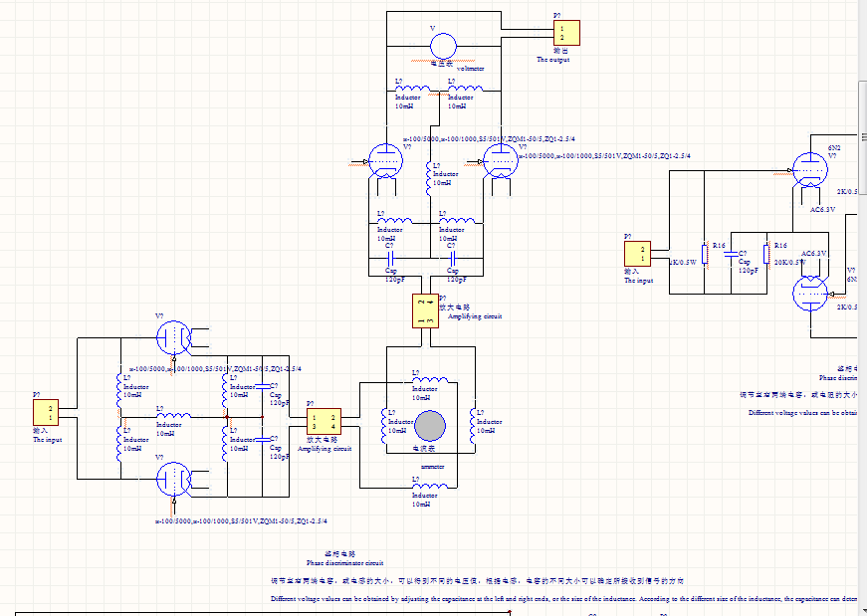
Task: Click the part-number text below the lower horizontal tube
Action: 241,520
